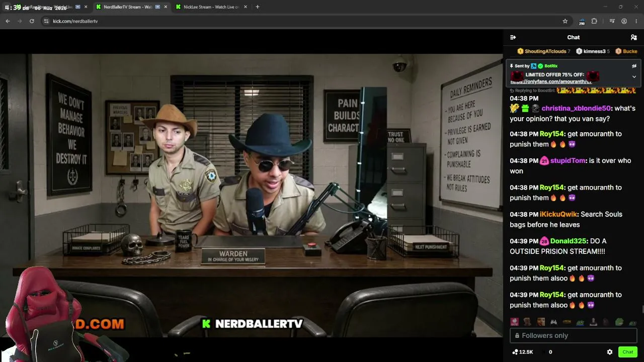The height and width of the screenshot is (362, 644).
Task: Click "LIMITED OFFER 75% OFF:" pinned text
Action: point(555,75)
